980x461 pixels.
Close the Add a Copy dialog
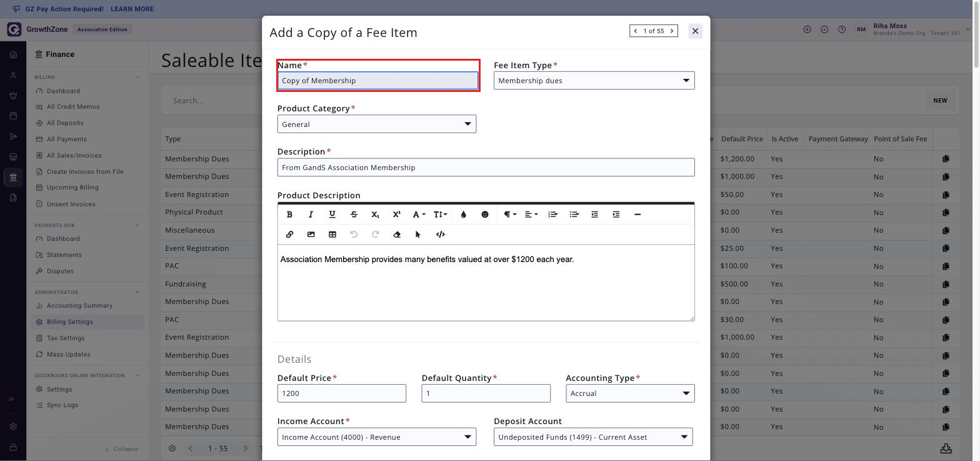(695, 31)
